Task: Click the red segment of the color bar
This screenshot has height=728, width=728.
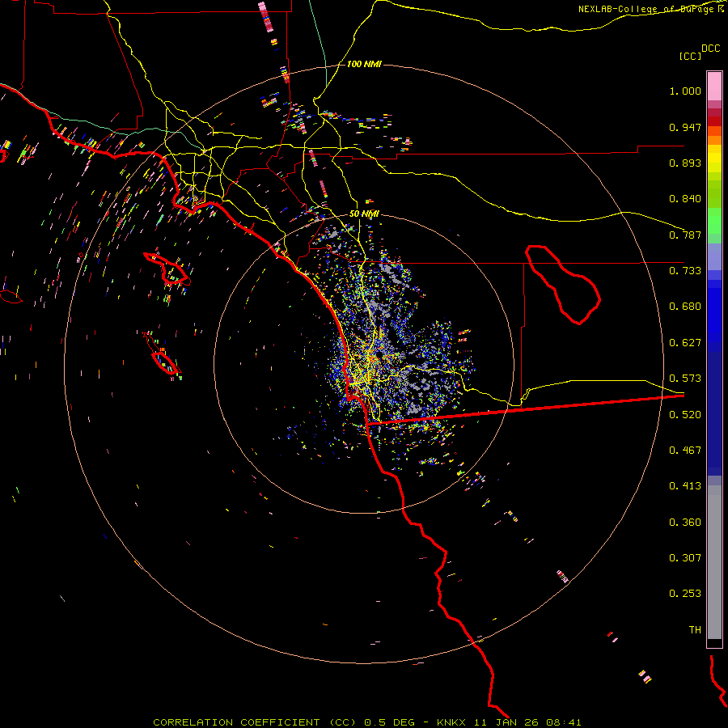Action: pyautogui.click(x=714, y=121)
